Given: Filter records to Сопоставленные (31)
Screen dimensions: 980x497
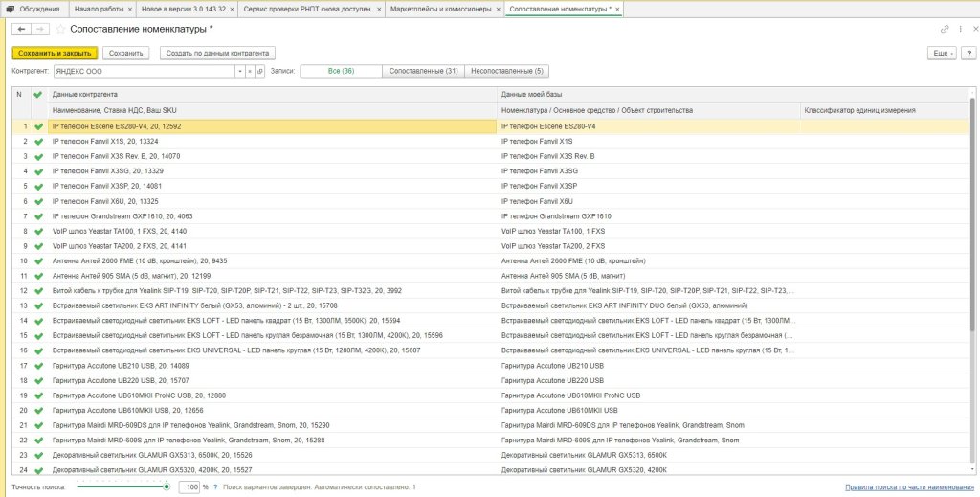Looking at the screenshot, I should point(423,71).
